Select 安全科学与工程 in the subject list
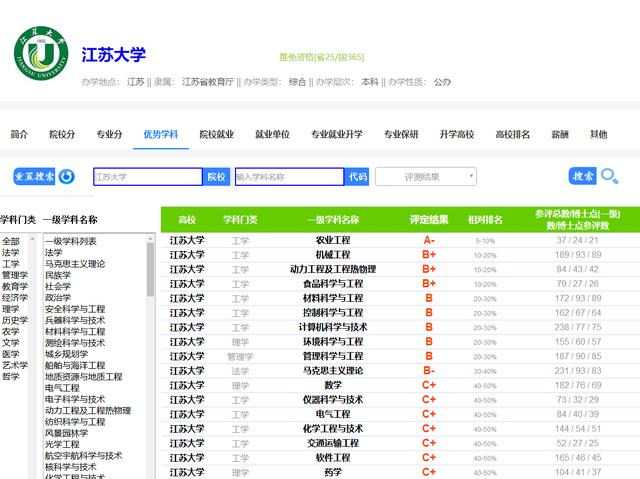Viewport: 640px width, 479px height. pos(75,309)
